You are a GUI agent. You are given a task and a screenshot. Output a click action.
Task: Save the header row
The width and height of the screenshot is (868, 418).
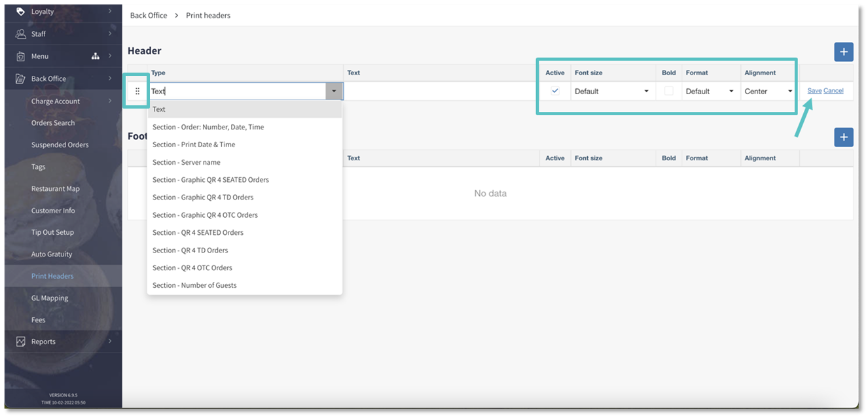tap(814, 91)
